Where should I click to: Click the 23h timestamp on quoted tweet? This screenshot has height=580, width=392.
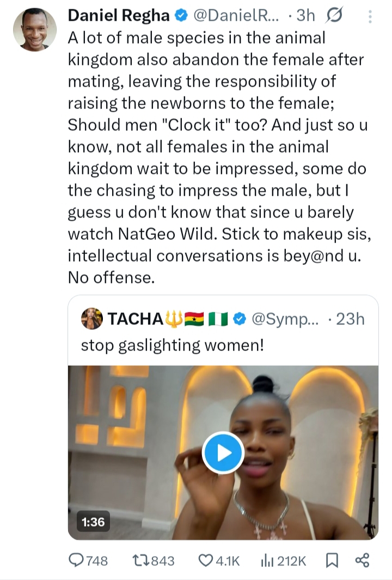pyautogui.click(x=351, y=319)
